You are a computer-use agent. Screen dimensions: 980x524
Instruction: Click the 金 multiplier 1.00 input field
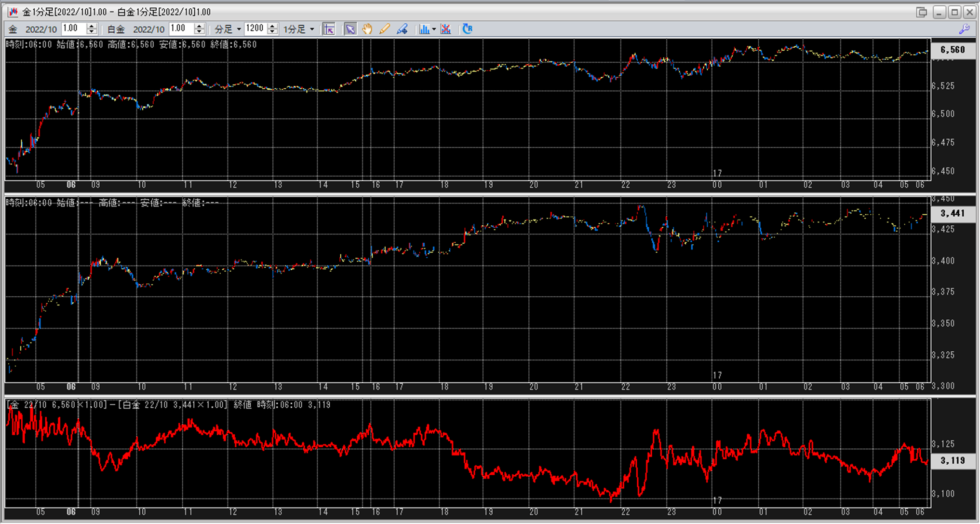point(73,28)
